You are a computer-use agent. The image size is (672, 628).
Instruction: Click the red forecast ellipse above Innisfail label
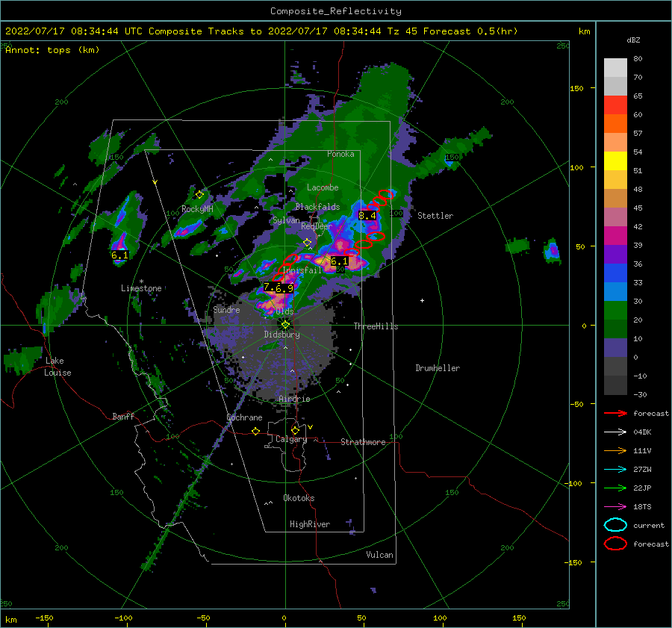tap(290, 259)
